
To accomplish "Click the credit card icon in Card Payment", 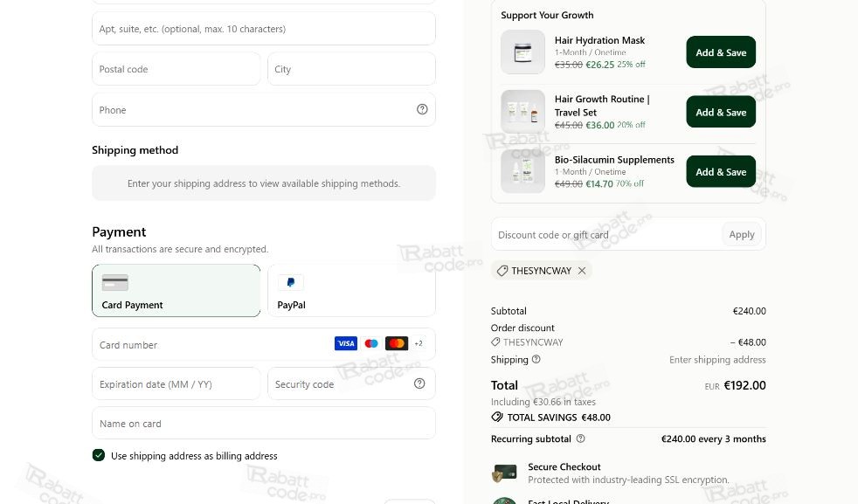I will 115,282.
